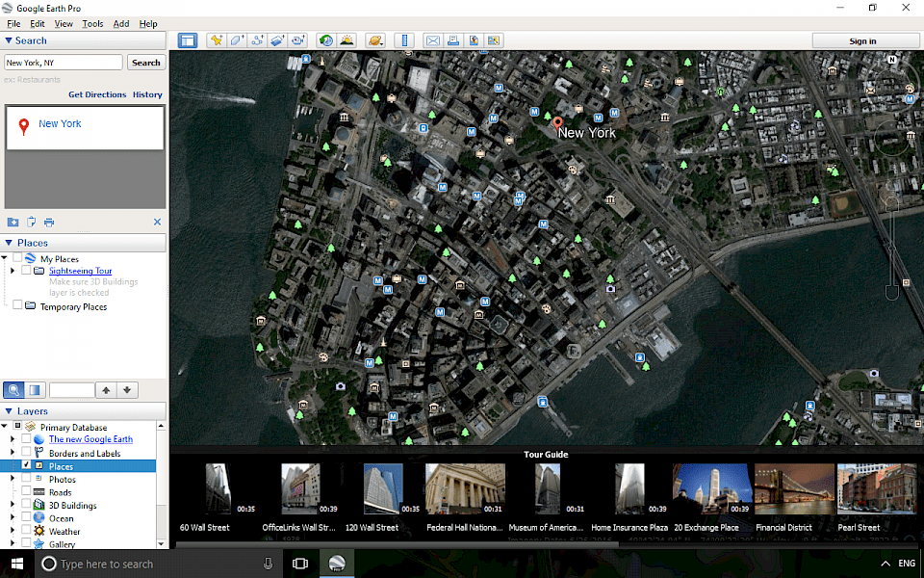The height and width of the screenshot is (578, 924).
Task: Collapse the Places panel header triangle
Action: click(9, 243)
